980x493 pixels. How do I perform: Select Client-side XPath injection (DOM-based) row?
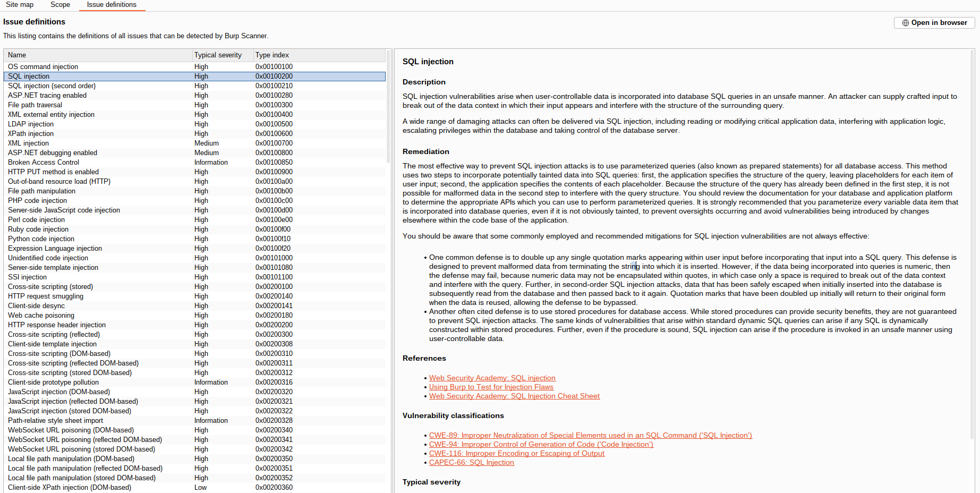194,488
